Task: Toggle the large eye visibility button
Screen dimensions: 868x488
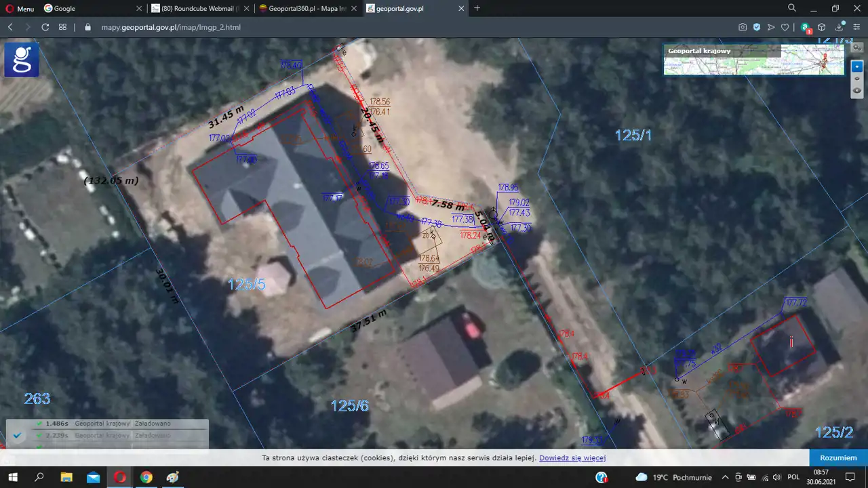Action: click(857, 90)
